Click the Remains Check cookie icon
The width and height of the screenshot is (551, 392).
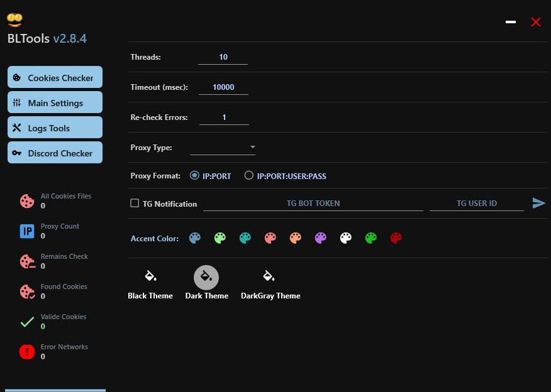point(27,261)
